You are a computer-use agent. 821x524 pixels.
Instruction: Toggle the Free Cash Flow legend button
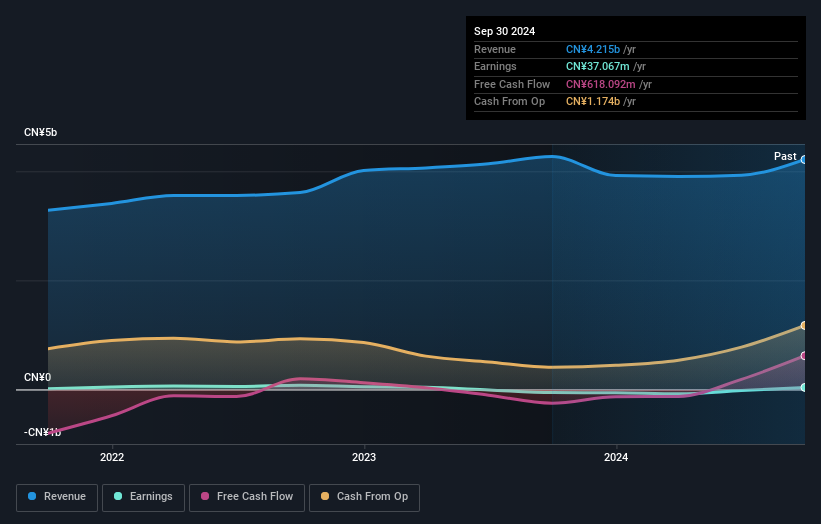pos(247,497)
